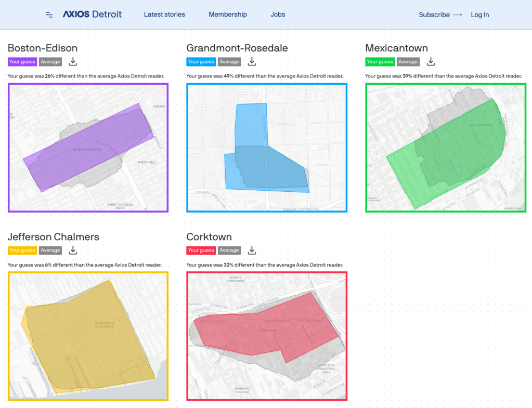Click the Axios Detroit logo

click(92, 15)
